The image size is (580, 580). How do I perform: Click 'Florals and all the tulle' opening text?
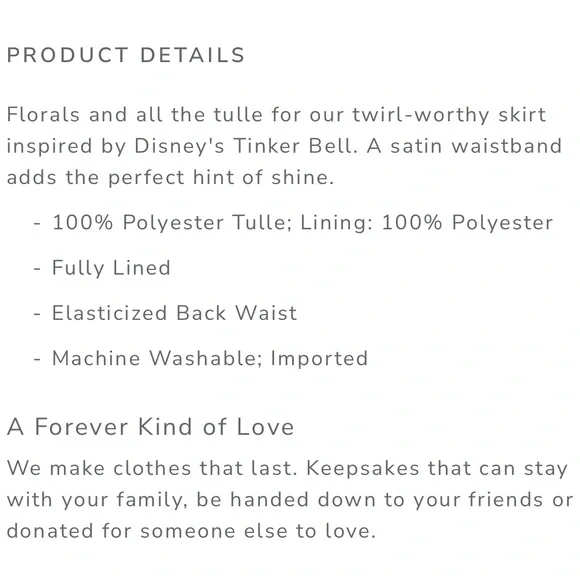coord(135,115)
